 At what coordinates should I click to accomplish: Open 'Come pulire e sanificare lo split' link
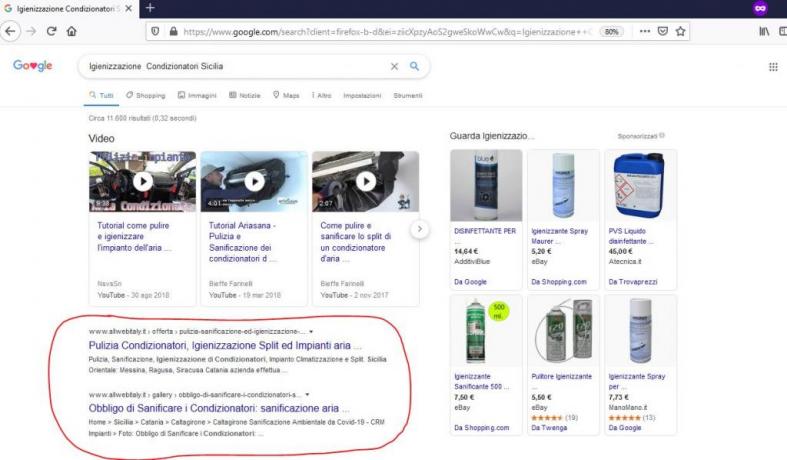tap(355, 242)
